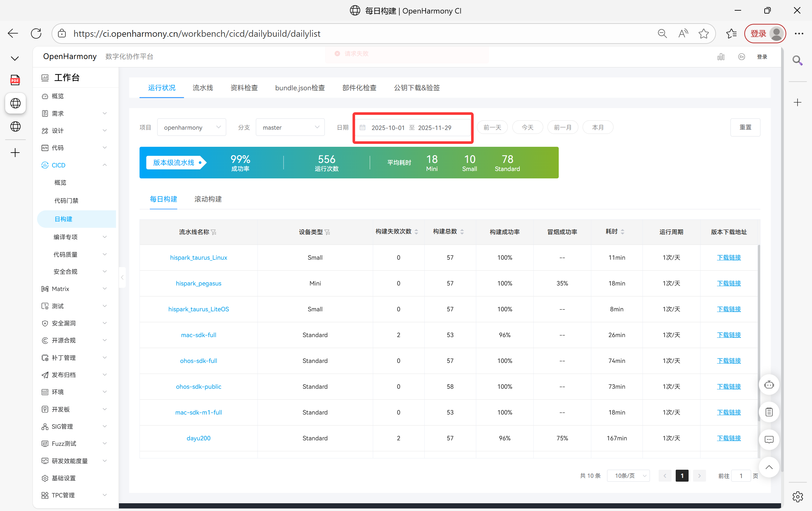This screenshot has height=511, width=812.
Task: Click filter icon beside 设备类型 column
Action: 327,232
